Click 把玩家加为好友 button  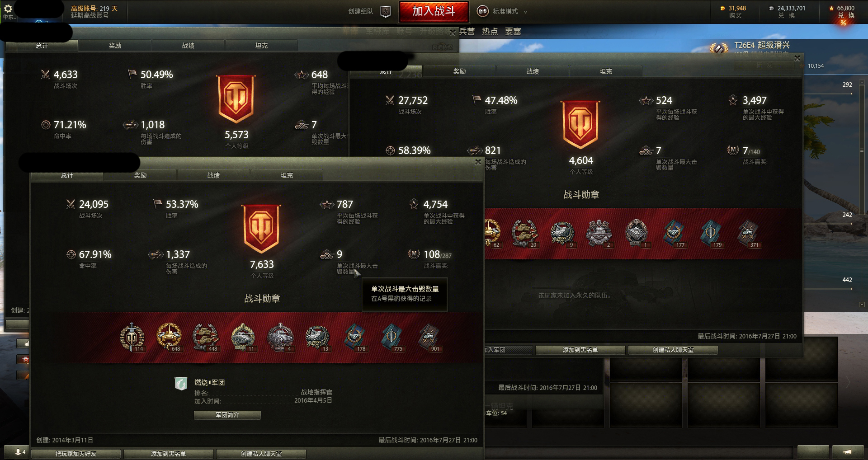76,454
